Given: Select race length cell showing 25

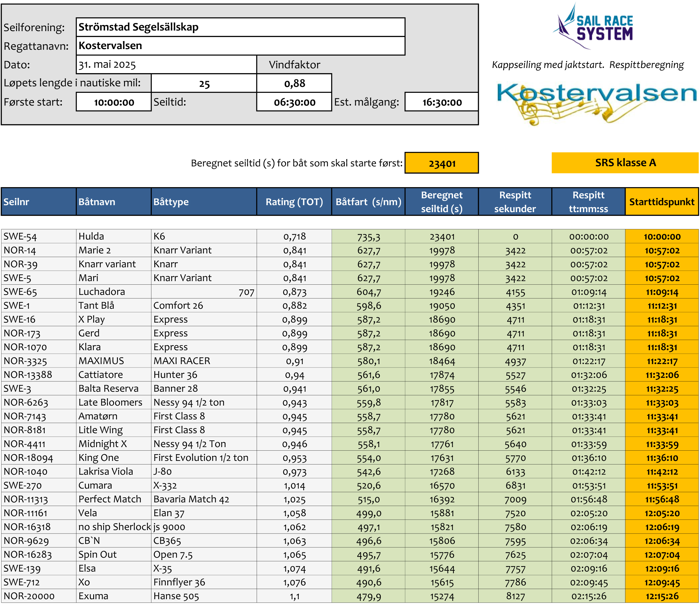Looking at the screenshot, I should [204, 83].
